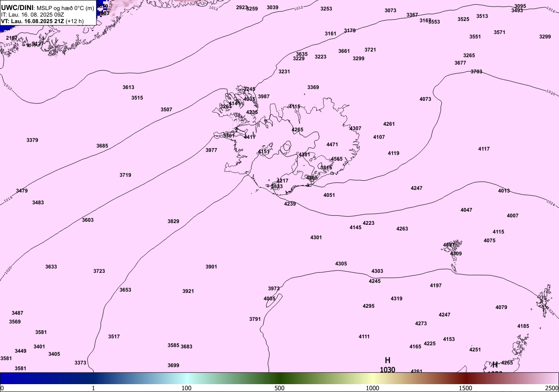Click the value 3653 on the map

click(125, 290)
